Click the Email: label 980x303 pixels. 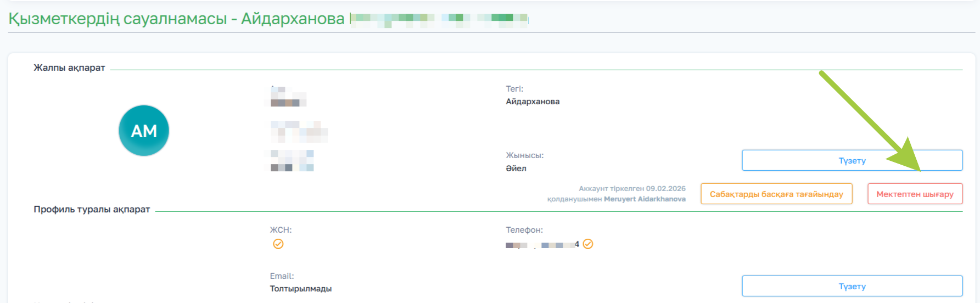282,276
